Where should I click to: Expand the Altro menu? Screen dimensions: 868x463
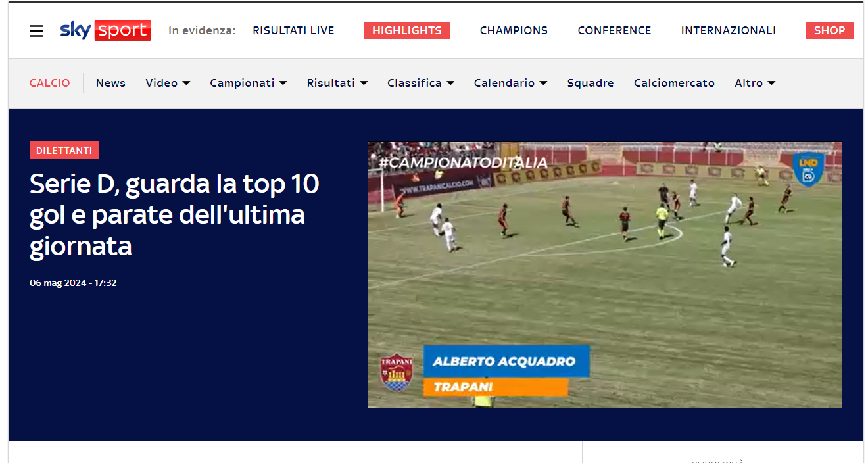pos(755,83)
